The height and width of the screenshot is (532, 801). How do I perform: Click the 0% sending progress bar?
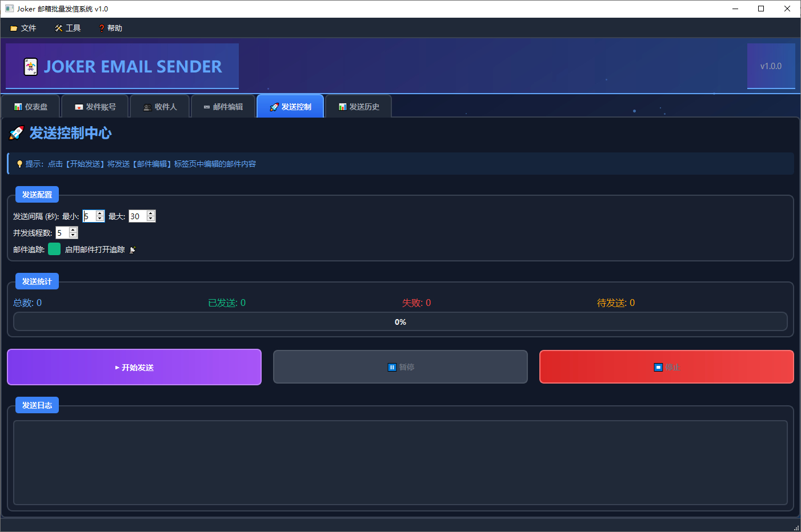(400, 322)
